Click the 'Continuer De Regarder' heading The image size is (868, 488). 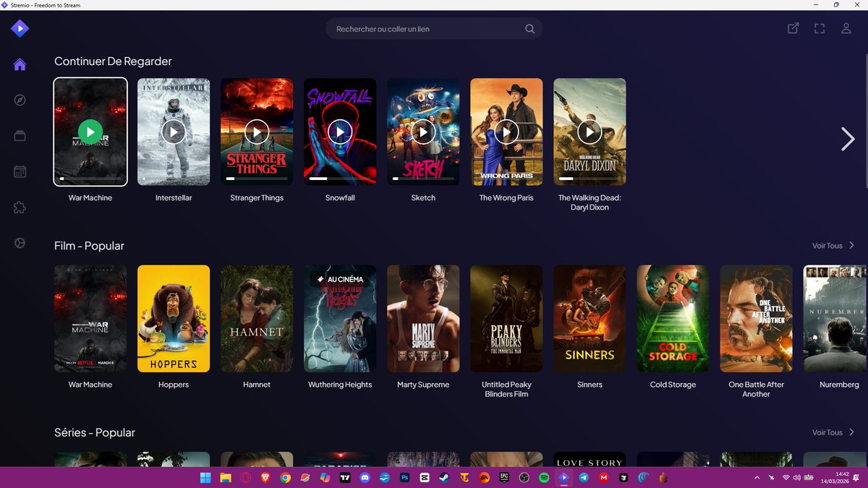click(113, 61)
